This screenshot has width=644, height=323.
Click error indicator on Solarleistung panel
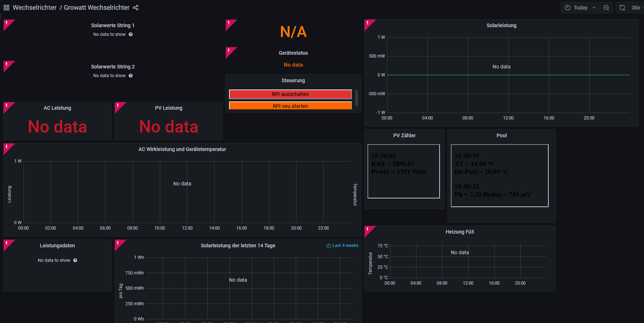click(368, 23)
